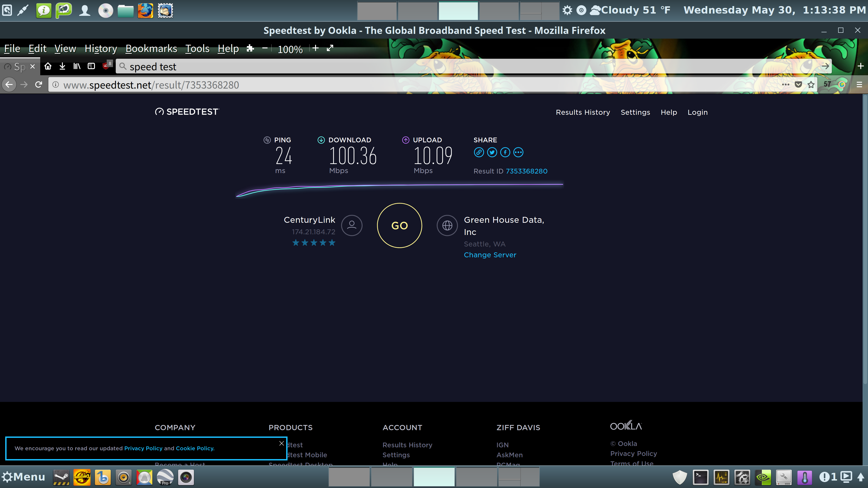Click the CenturyLink user profile icon
This screenshot has width=868, height=488.
point(352,225)
